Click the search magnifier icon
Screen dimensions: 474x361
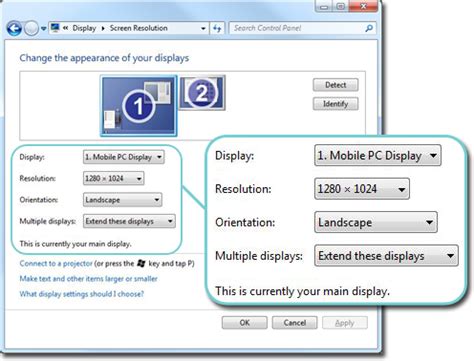tap(369, 28)
